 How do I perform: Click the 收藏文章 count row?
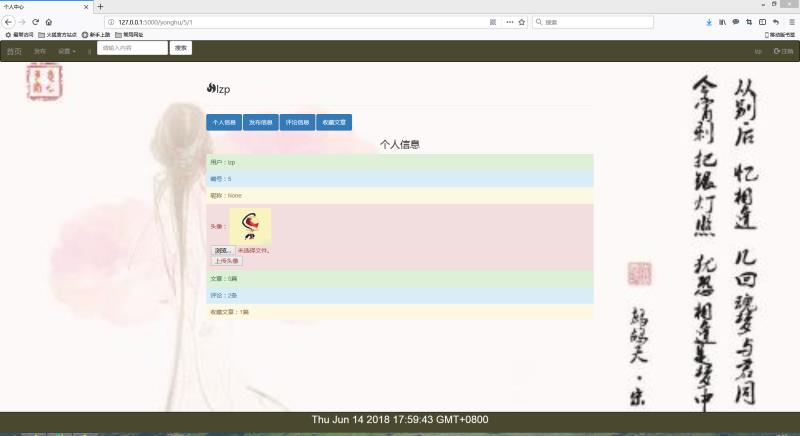[x=400, y=312]
